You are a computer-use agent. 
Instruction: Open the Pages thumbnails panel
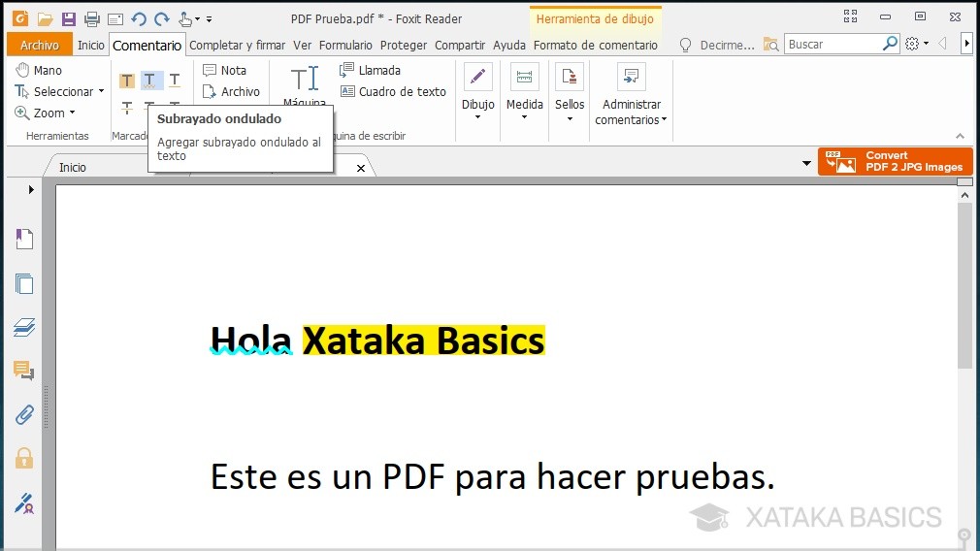pos(24,283)
